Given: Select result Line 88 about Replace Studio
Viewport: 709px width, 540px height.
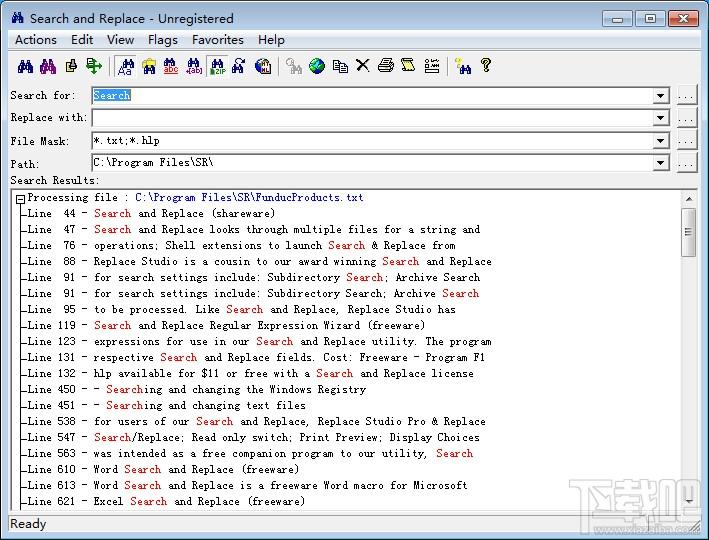Looking at the screenshot, I should pos(260,261).
